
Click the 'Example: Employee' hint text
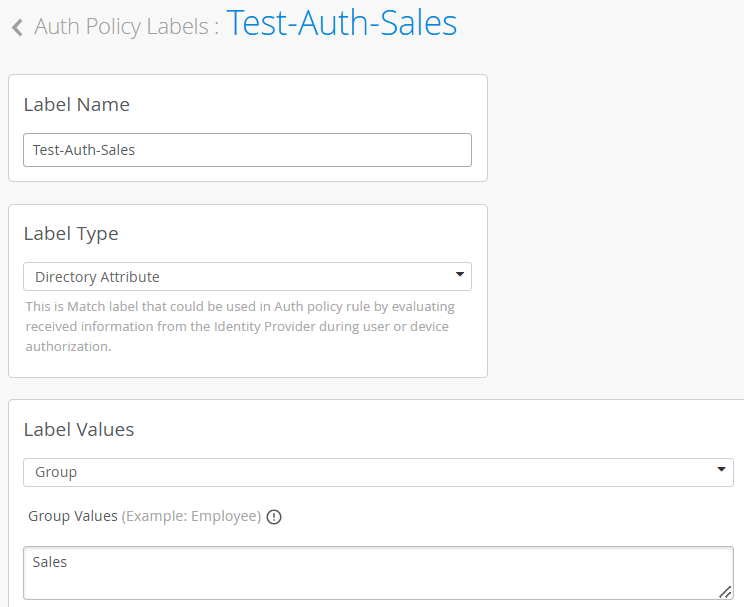(192, 516)
